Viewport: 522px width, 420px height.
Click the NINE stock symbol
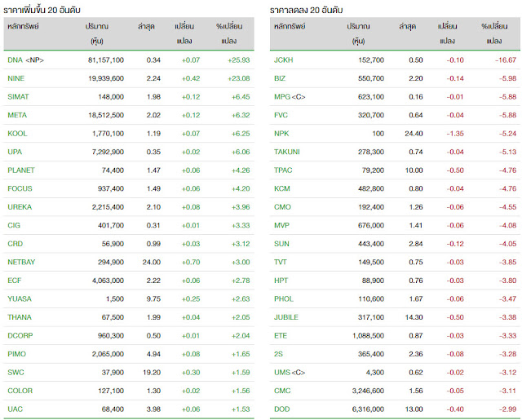(16, 78)
